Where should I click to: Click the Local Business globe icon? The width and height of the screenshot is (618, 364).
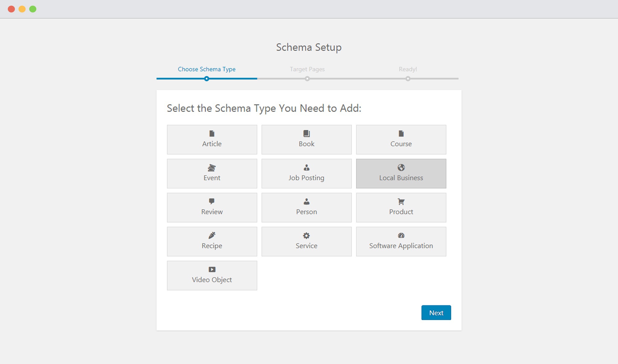point(401,168)
